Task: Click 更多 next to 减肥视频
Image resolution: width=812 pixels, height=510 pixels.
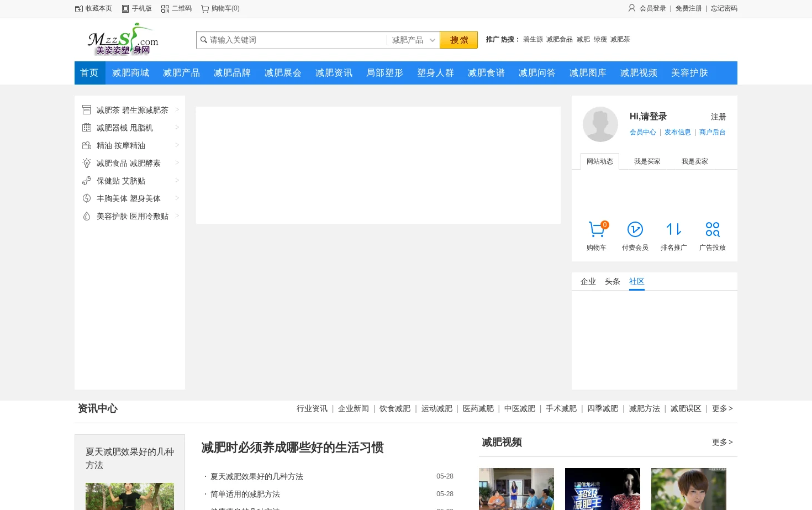Action: 723,442
